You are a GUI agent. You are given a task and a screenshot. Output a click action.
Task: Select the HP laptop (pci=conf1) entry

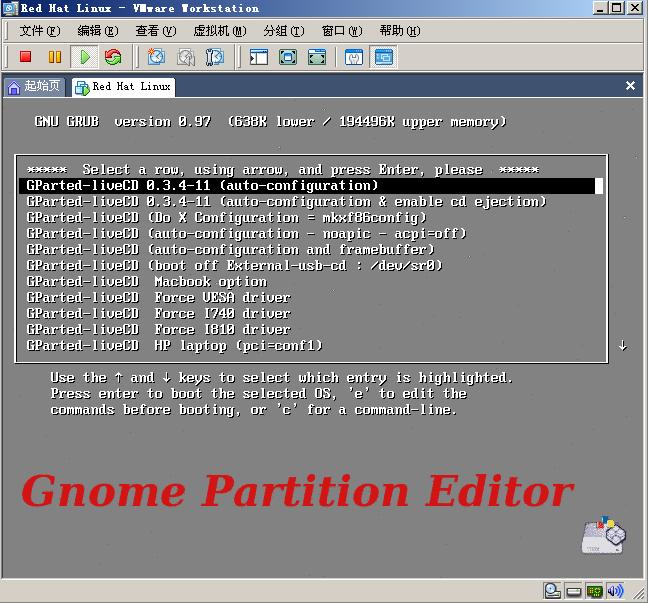pos(311,346)
